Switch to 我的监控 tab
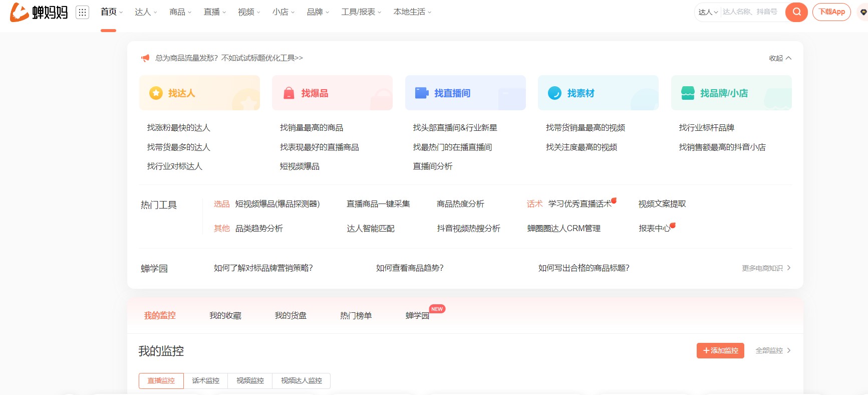The height and width of the screenshot is (395, 868). click(x=160, y=315)
